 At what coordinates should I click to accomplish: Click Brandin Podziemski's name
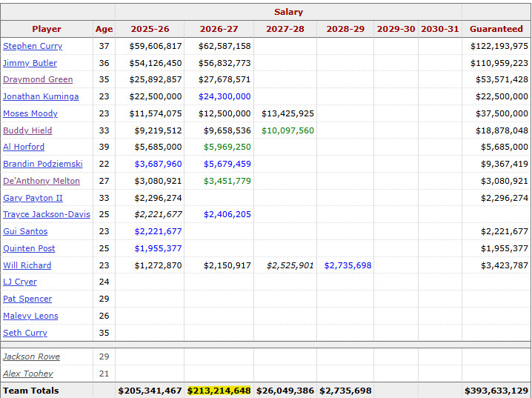point(41,164)
